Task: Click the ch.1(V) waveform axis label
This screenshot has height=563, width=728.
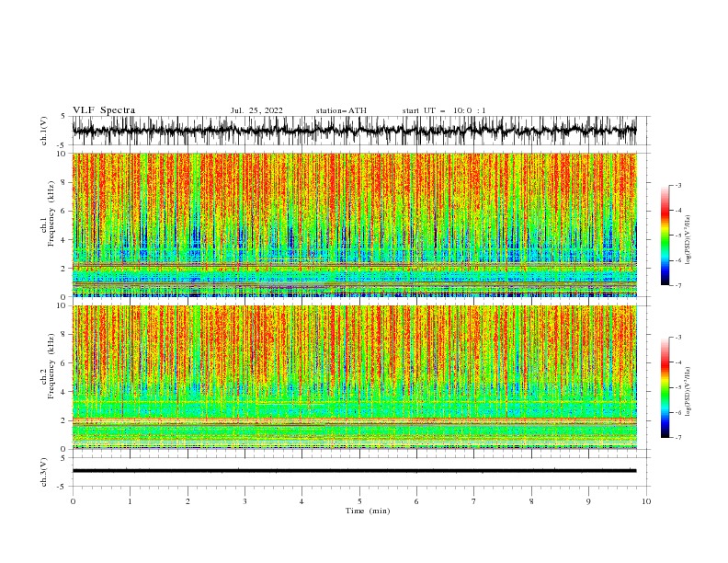Action: (44, 131)
